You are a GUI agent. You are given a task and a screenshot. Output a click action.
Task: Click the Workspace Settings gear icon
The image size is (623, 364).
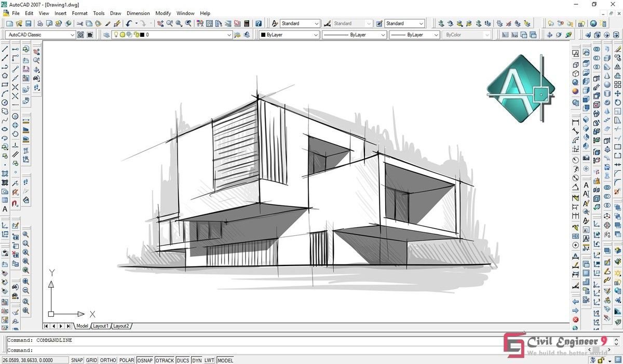pos(80,35)
